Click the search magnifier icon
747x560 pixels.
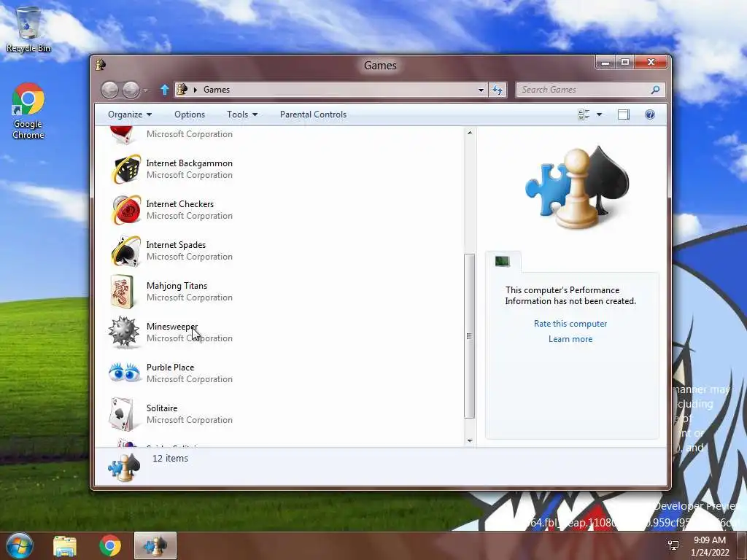pos(655,90)
